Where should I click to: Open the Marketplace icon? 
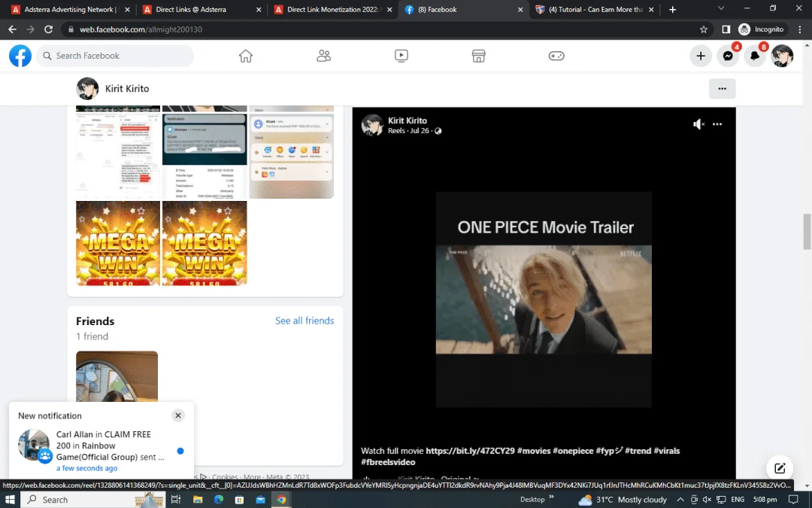click(x=478, y=56)
